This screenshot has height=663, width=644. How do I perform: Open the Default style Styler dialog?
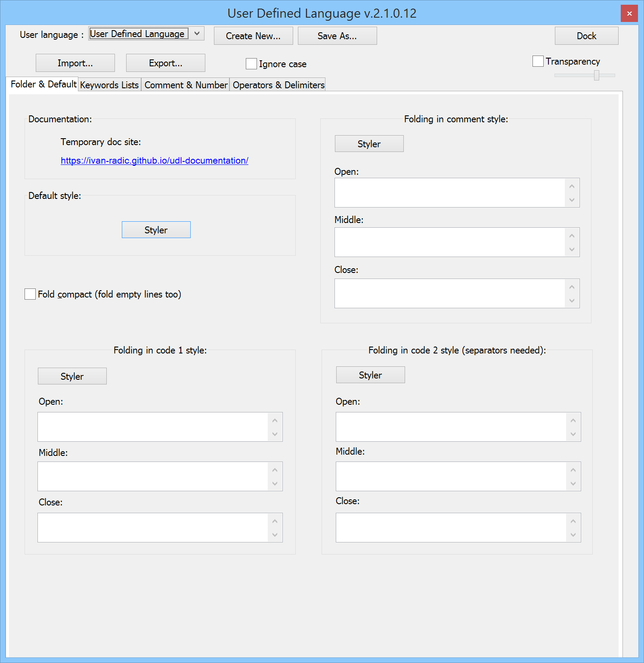(x=156, y=229)
